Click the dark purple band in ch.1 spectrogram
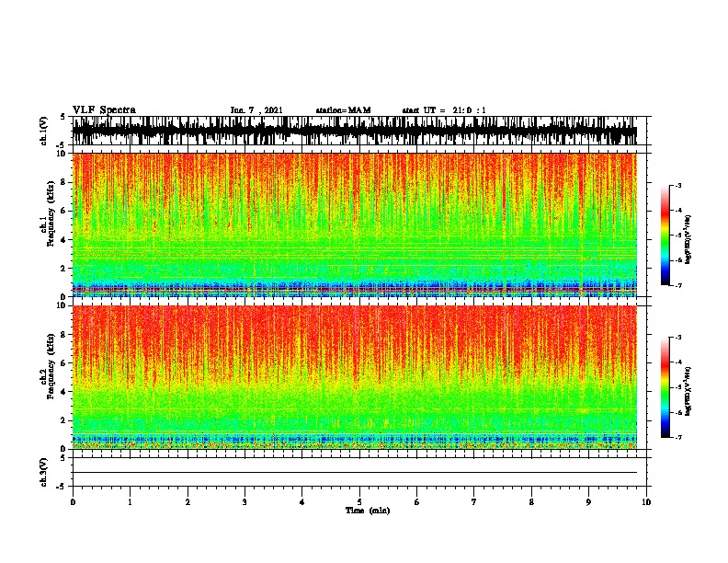Screen dimensions: 728x563 point(355,289)
